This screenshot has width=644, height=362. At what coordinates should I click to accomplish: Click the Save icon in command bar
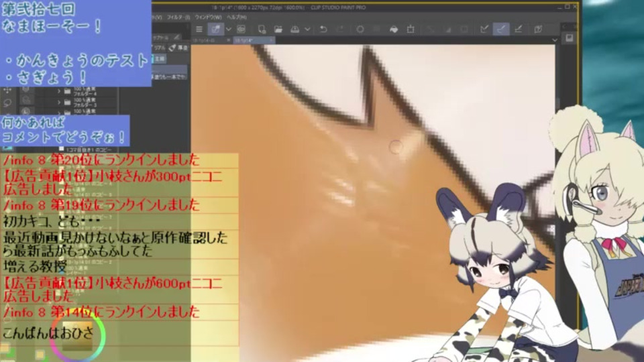tap(294, 29)
